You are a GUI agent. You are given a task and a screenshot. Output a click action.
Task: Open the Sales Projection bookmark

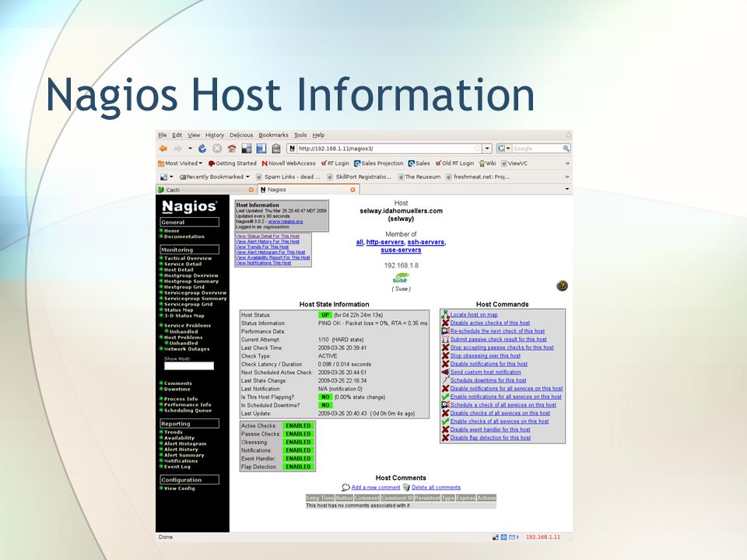coord(379,163)
